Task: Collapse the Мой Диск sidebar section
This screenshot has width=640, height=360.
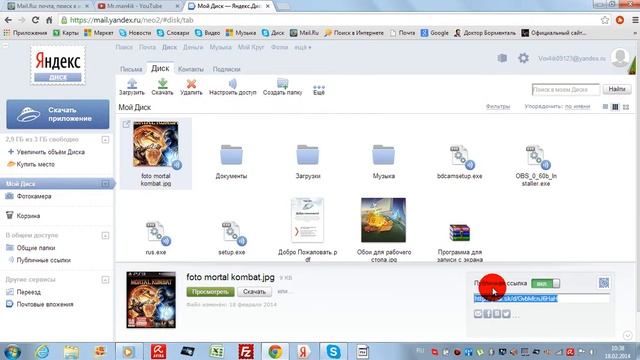Action: click(x=105, y=184)
